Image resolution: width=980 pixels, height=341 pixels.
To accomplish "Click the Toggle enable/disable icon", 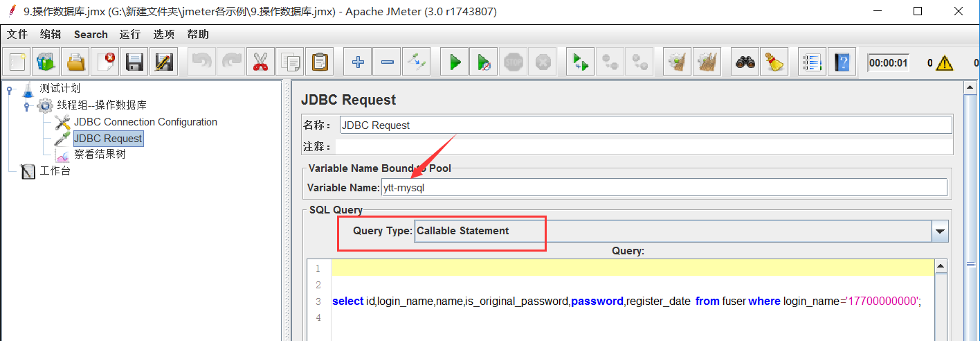I will click(x=416, y=62).
